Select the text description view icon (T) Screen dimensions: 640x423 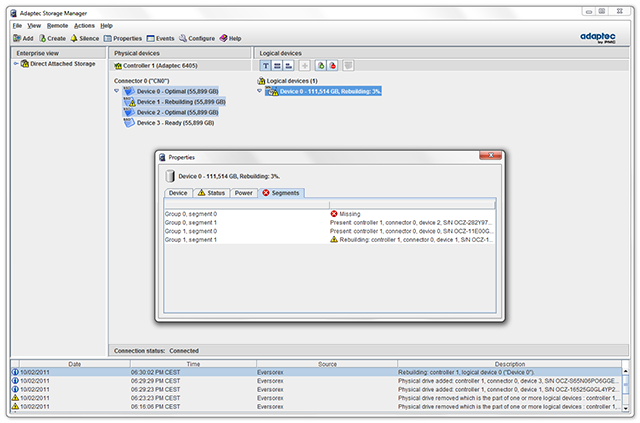coord(265,65)
